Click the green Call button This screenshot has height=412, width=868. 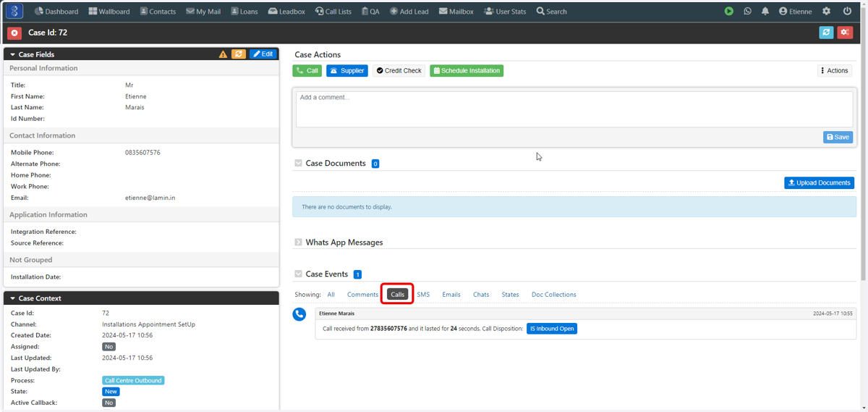point(307,71)
